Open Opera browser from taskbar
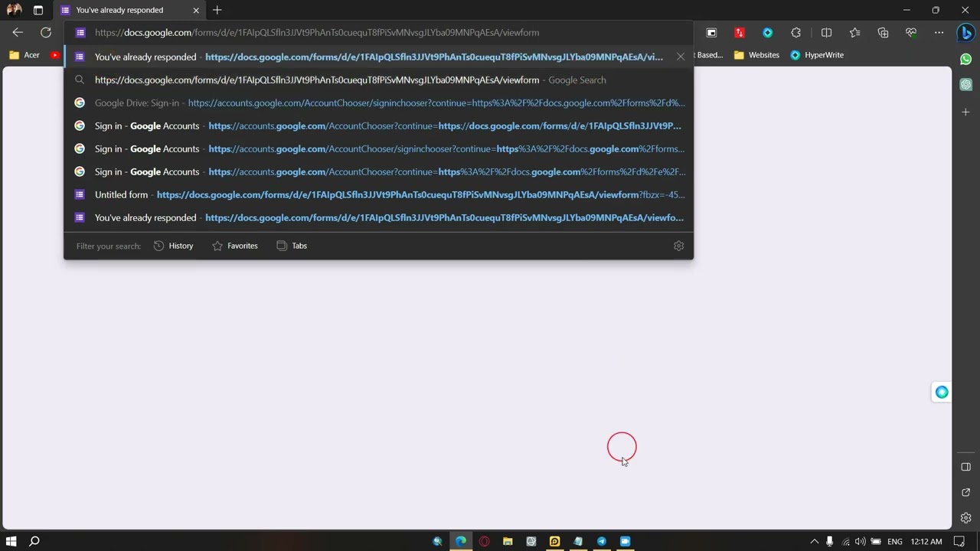 tap(485, 541)
